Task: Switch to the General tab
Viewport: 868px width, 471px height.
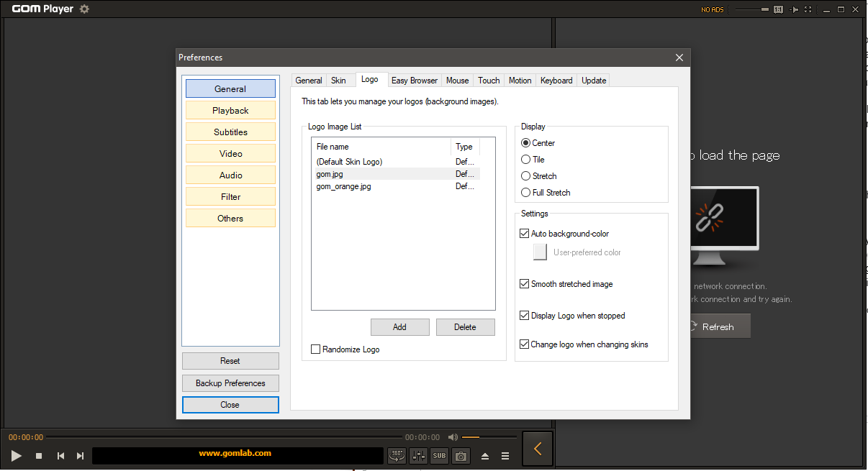Action: [309, 81]
